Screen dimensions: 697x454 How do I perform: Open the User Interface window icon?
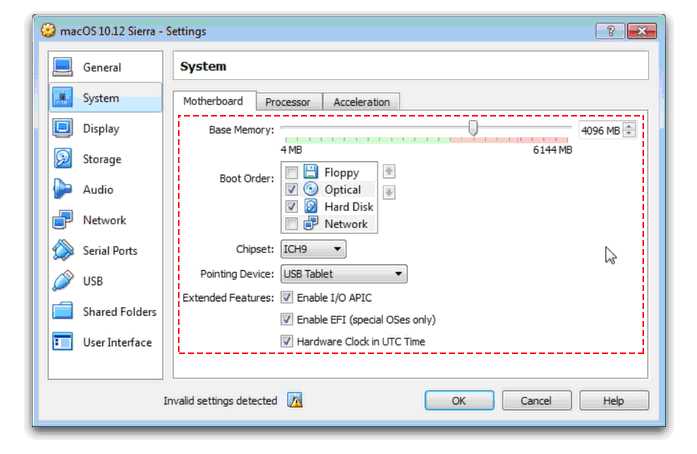click(x=63, y=342)
